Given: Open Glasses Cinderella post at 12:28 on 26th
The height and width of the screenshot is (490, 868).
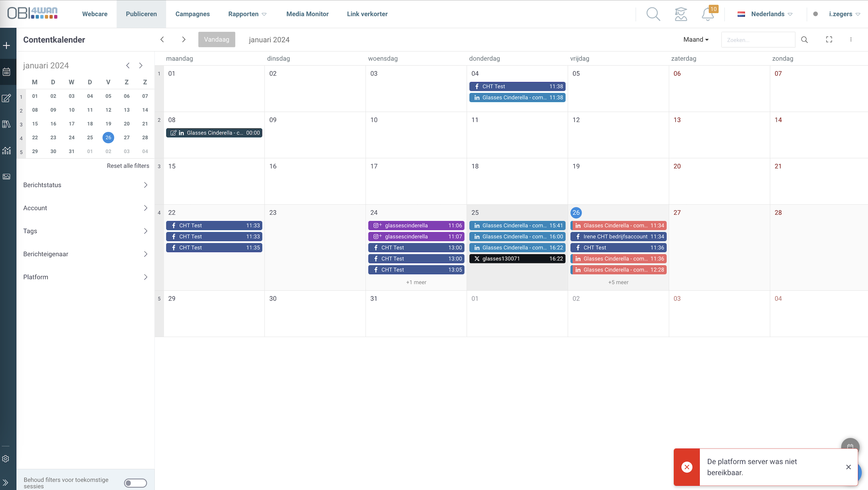Looking at the screenshot, I should pyautogui.click(x=618, y=270).
